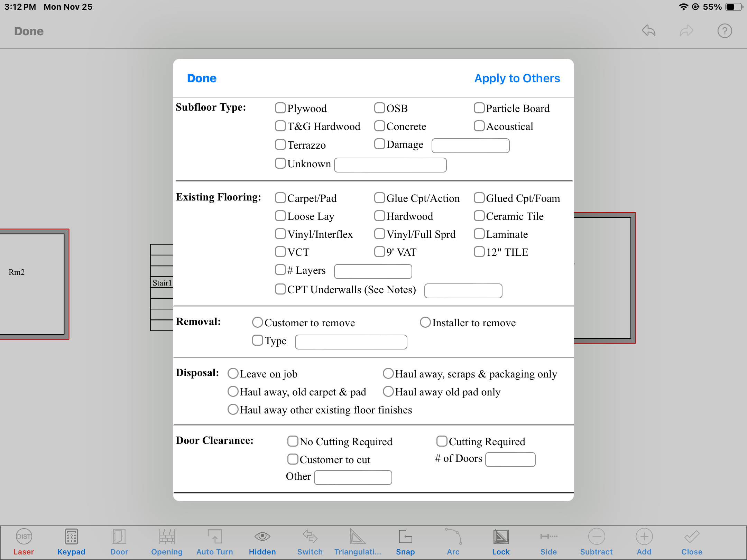The width and height of the screenshot is (747, 560).
Task: Tick the Cutting Required checkbox
Action: (442, 441)
